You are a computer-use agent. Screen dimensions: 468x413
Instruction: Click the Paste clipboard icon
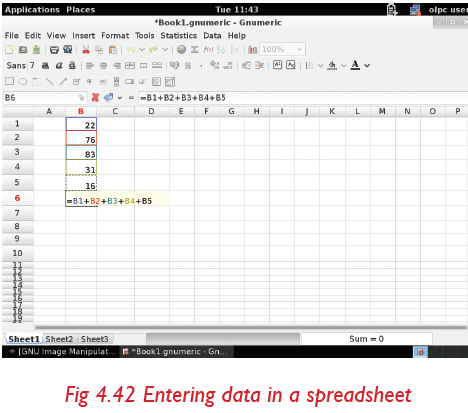(113, 50)
